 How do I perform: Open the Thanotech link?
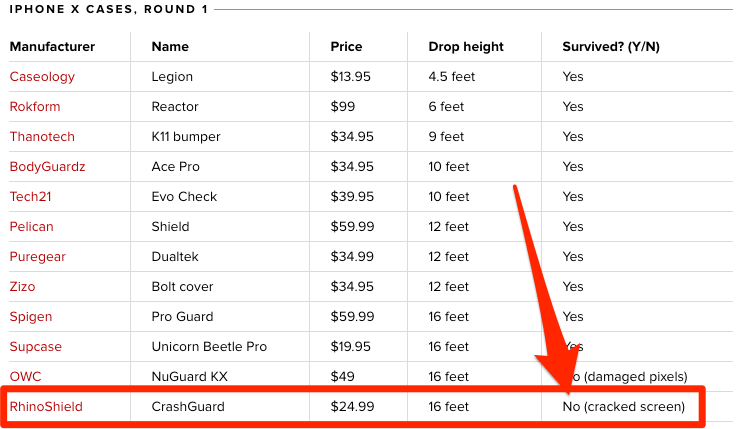(42, 137)
